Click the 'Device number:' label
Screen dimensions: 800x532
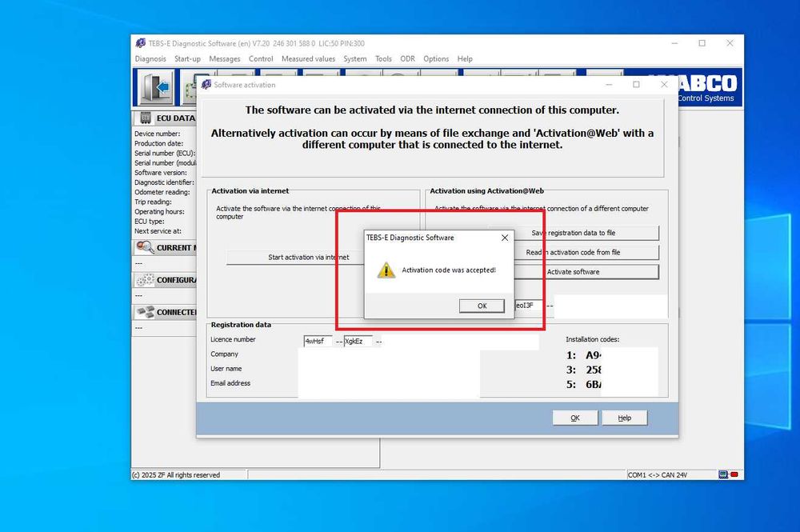[x=157, y=134]
